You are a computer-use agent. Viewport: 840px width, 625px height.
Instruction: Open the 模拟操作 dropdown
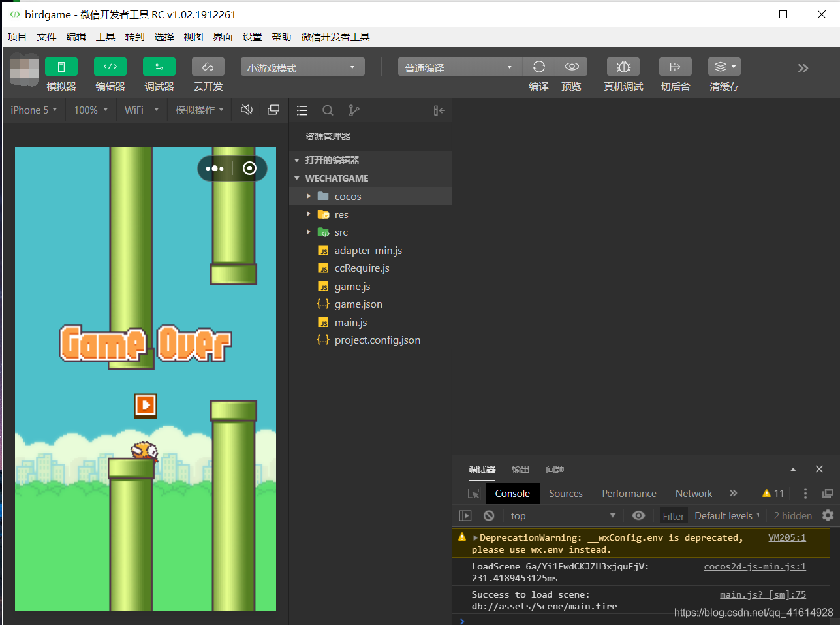click(199, 110)
